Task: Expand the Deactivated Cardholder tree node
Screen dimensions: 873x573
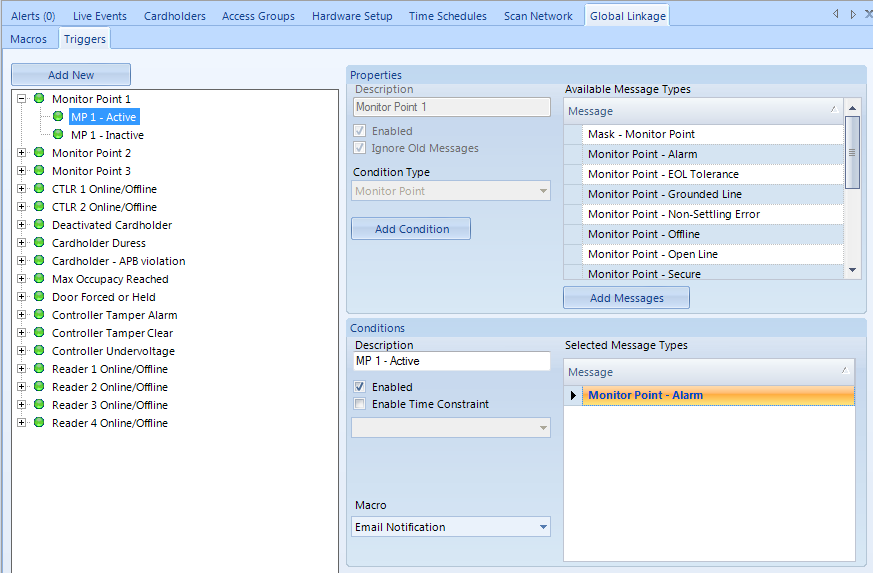Action: 22,225
